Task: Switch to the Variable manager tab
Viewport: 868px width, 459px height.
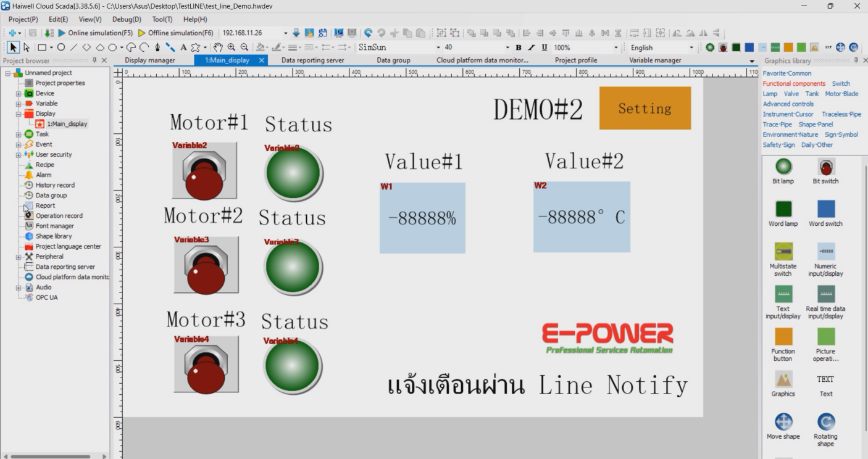Action: click(654, 60)
